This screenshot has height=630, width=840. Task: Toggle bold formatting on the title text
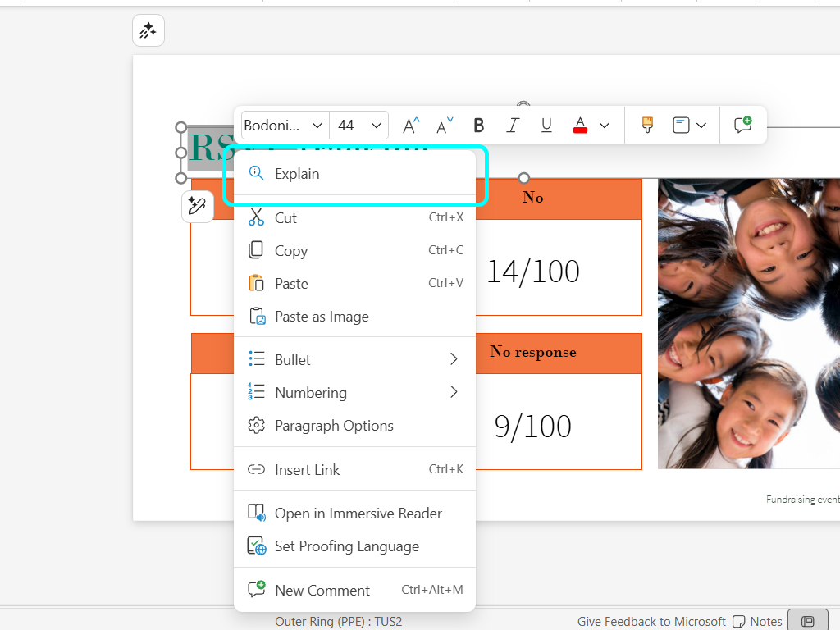[x=478, y=125]
